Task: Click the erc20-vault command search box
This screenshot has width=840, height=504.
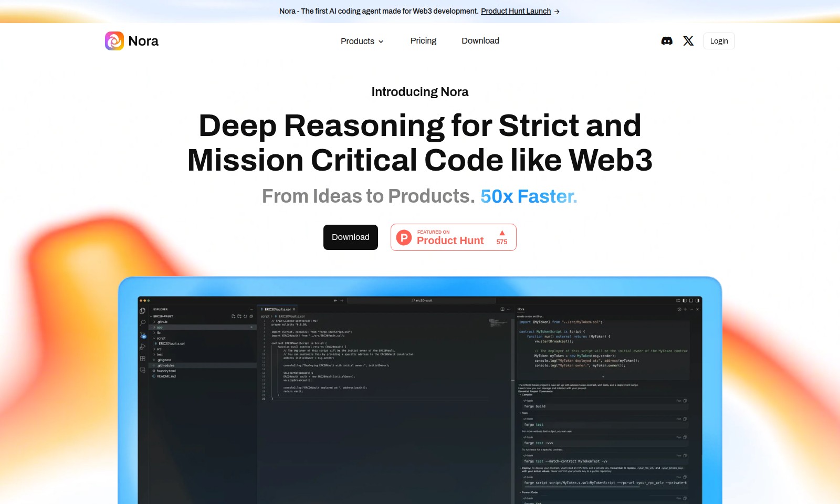Action: (x=422, y=301)
